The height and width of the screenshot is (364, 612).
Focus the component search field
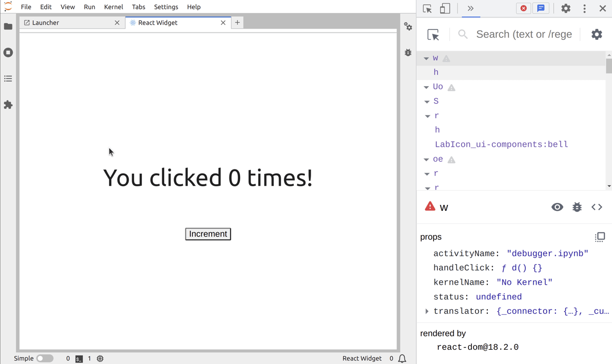524,34
